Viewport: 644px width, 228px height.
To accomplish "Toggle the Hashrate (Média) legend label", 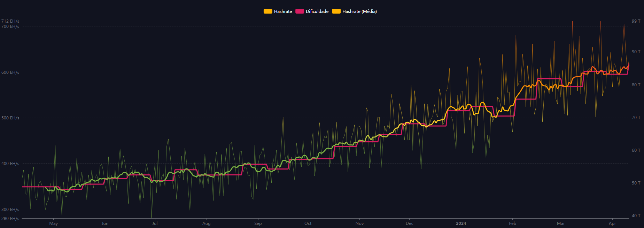I will [x=359, y=11].
